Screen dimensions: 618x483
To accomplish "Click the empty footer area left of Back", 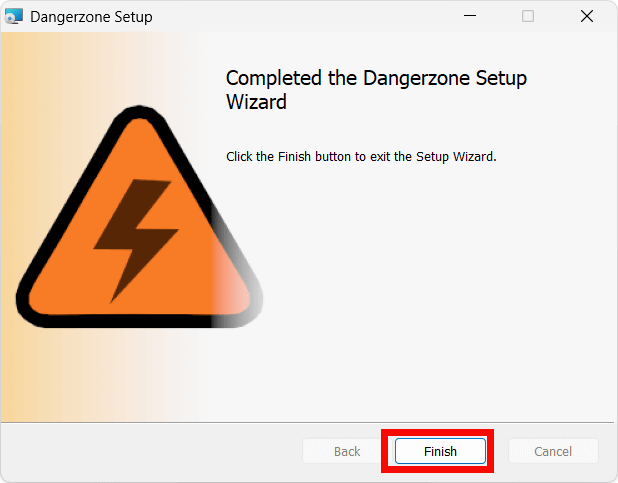I will coord(150,452).
